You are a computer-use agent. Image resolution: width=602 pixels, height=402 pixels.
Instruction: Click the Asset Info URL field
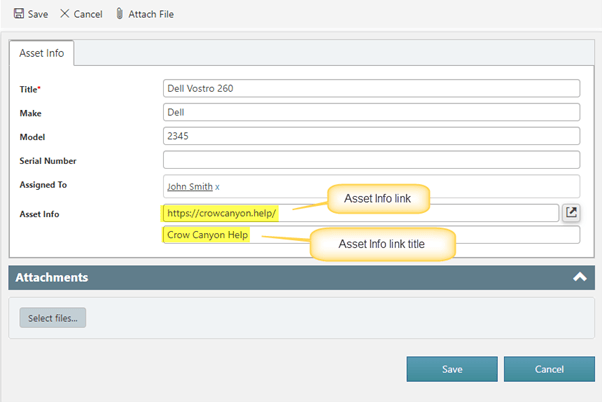[x=361, y=213]
